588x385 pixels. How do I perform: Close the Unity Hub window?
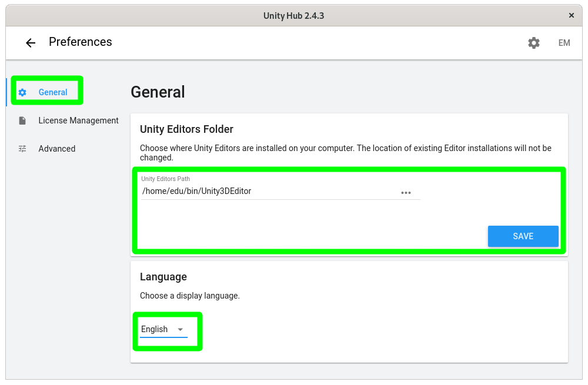tap(571, 15)
